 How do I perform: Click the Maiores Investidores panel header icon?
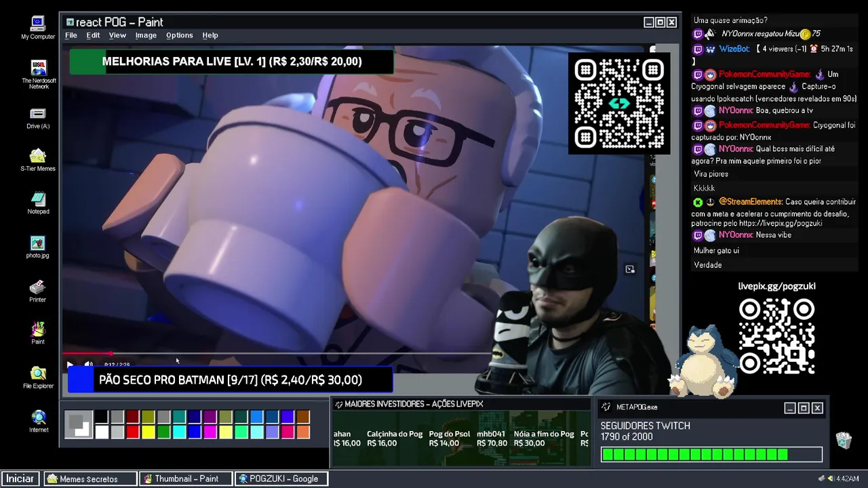338,405
